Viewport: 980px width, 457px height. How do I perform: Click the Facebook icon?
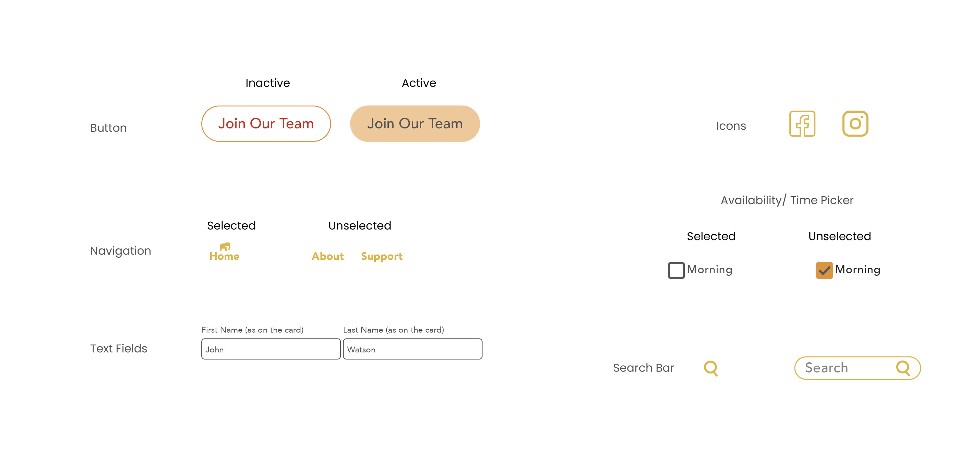(802, 124)
